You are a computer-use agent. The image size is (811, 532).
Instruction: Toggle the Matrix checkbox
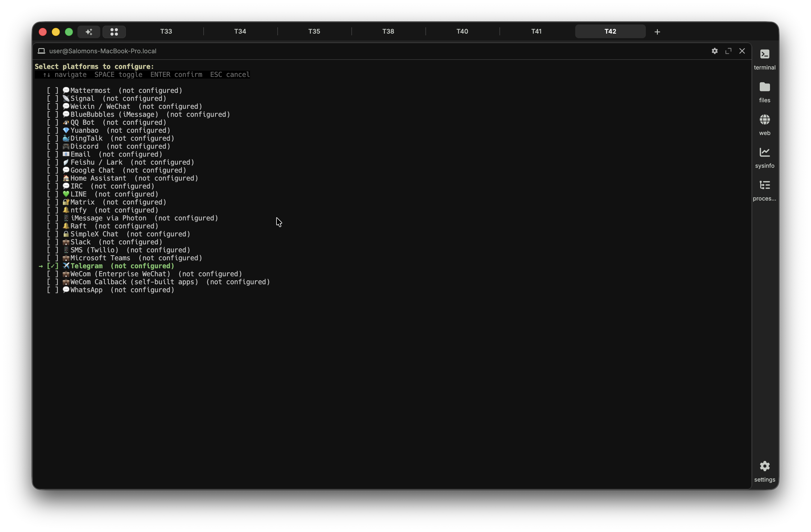coord(52,202)
